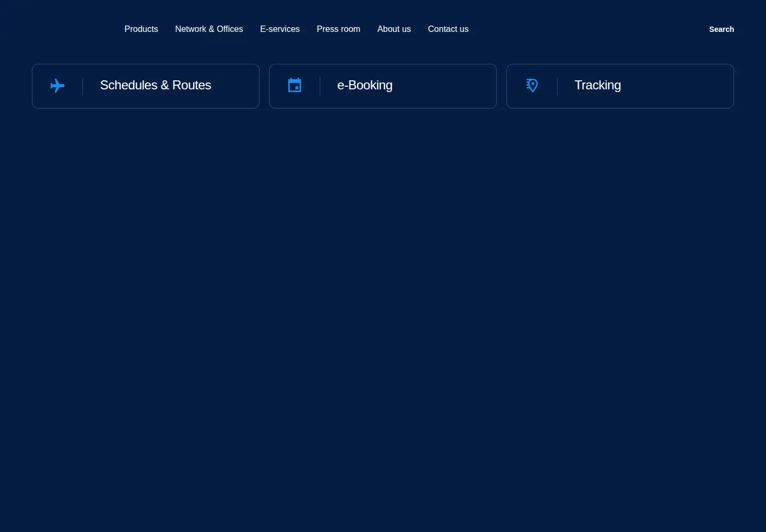Click the "Tracking" text label

click(597, 85)
